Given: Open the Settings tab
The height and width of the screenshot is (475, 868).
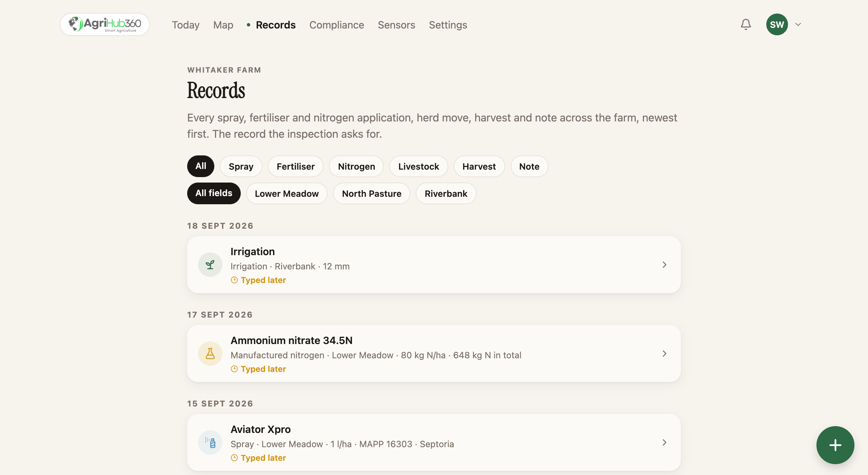Looking at the screenshot, I should 448,25.
